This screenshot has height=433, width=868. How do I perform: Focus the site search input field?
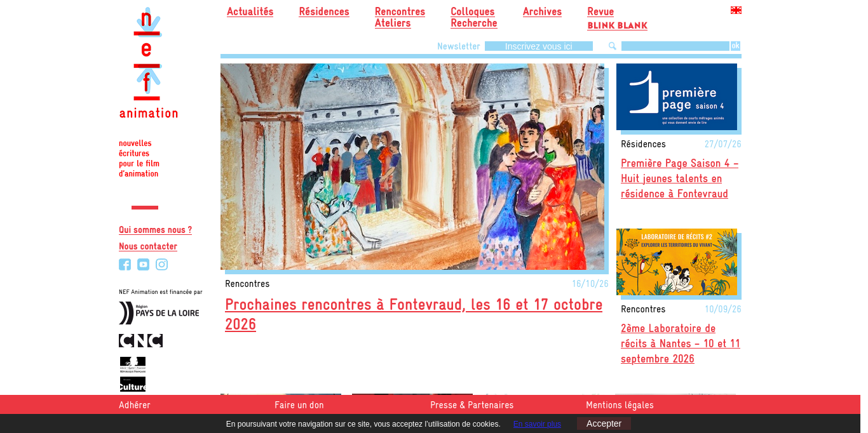(x=675, y=46)
